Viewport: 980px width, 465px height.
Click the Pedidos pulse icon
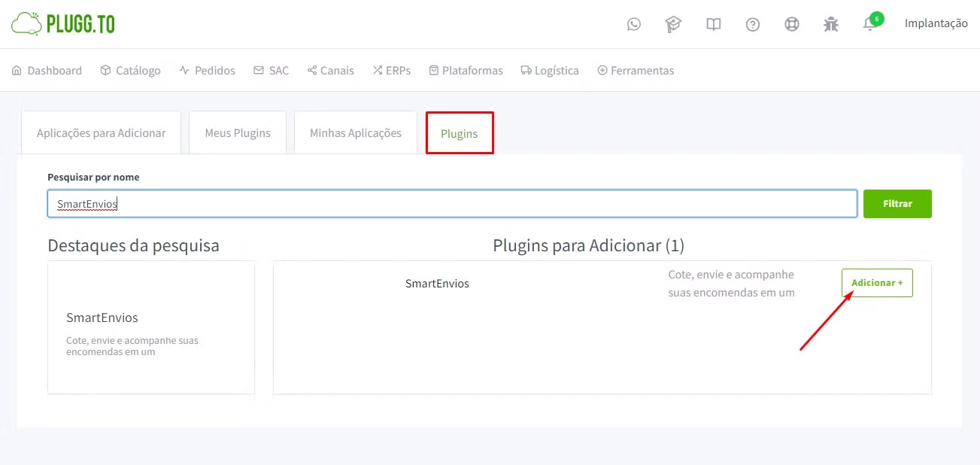pos(184,70)
